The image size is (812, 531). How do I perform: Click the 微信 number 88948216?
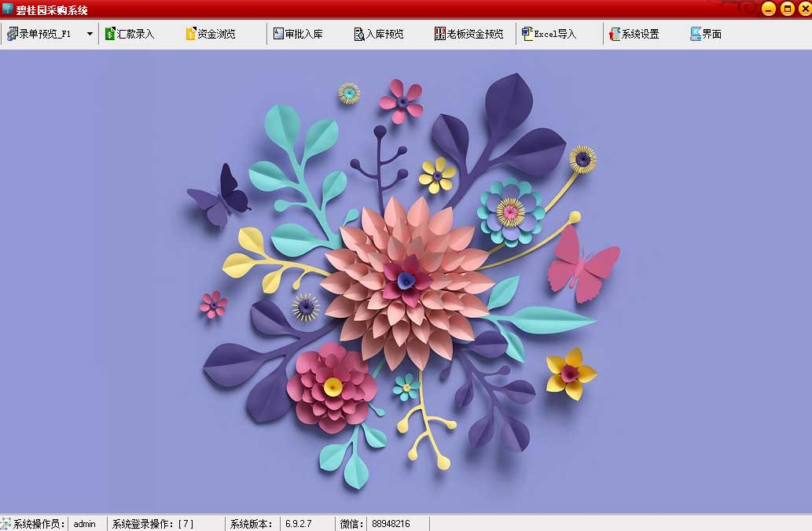(x=390, y=524)
